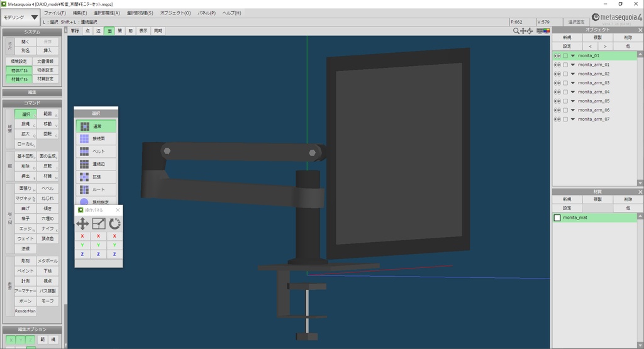Collapse the monita_arm_04 triangle arrow
Screen dimensions: 644x349
coord(573,92)
